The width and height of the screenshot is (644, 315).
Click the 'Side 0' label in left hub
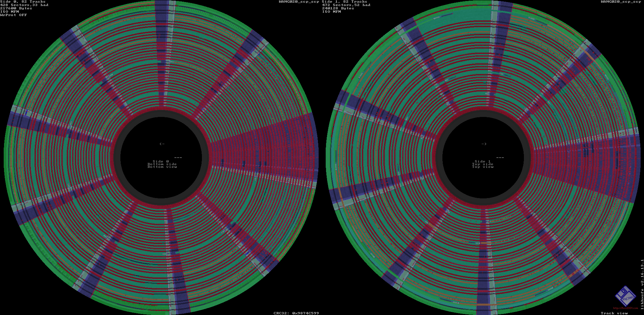click(161, 162)
